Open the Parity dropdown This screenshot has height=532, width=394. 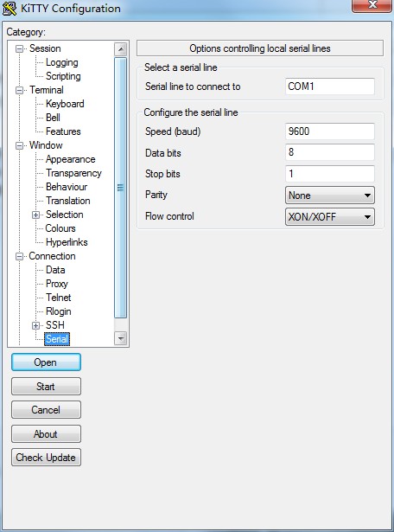click(330, 195)
